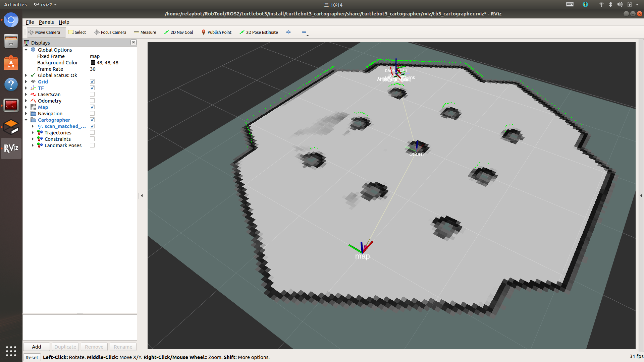Viewport: 644px width, 362px height.
Task: Expand the TF display tree item
Action: [x=26, y=88]
